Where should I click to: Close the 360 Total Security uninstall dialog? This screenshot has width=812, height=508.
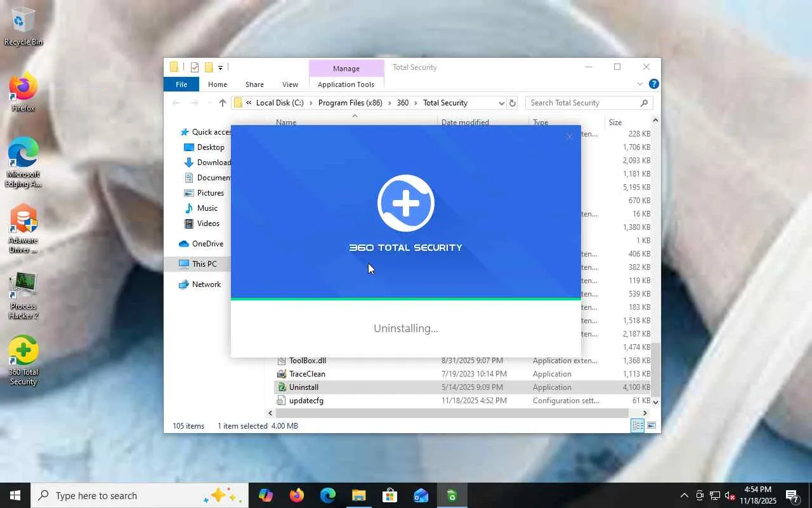(569, 137)
